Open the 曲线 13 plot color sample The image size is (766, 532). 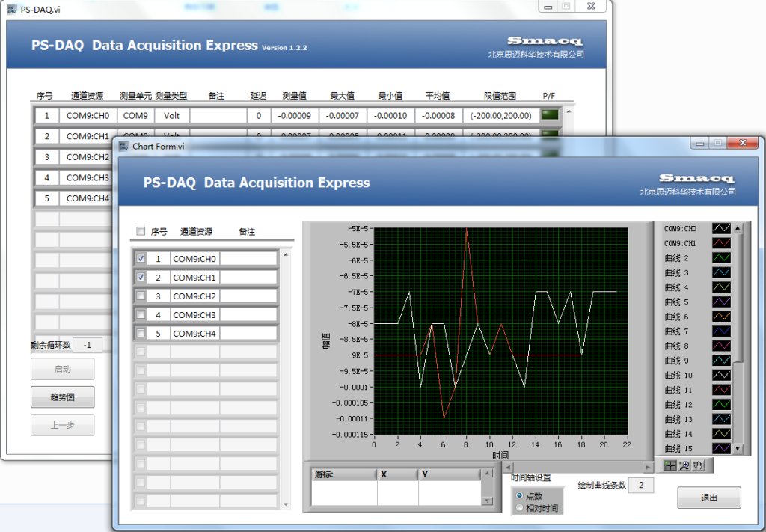pyautogui.click(x=721, y=419)
